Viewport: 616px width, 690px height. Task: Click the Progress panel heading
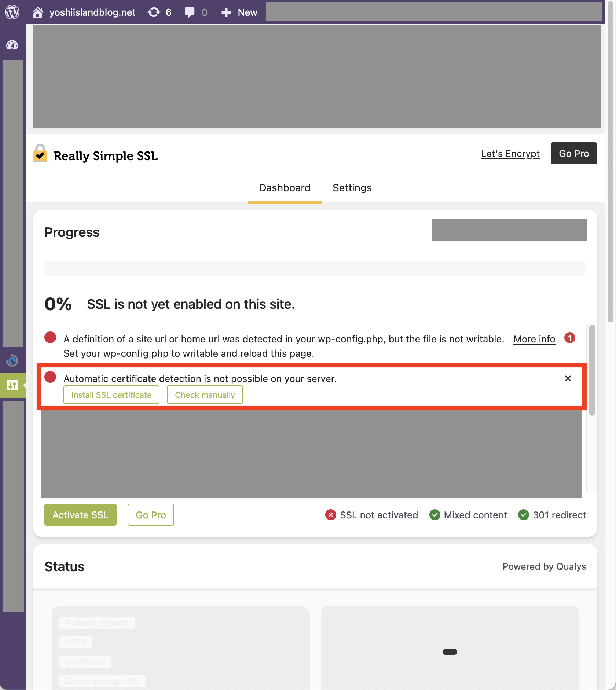[72, 232]
